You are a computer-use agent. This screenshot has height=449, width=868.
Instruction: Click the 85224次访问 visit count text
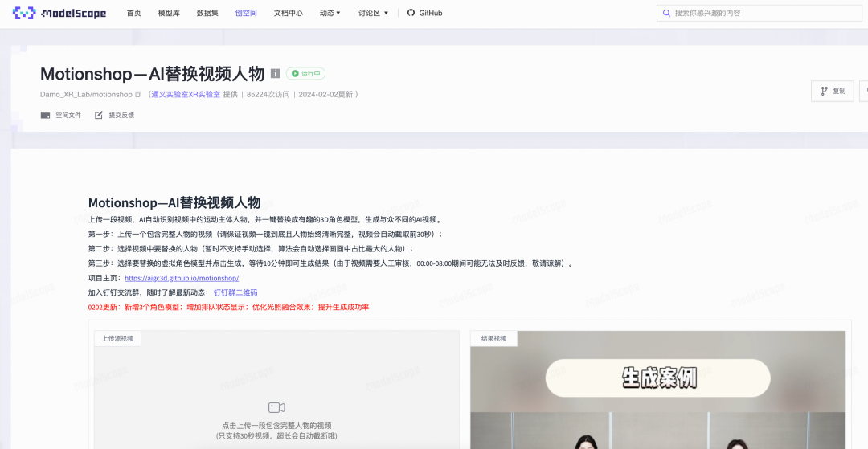coord(268,95)
